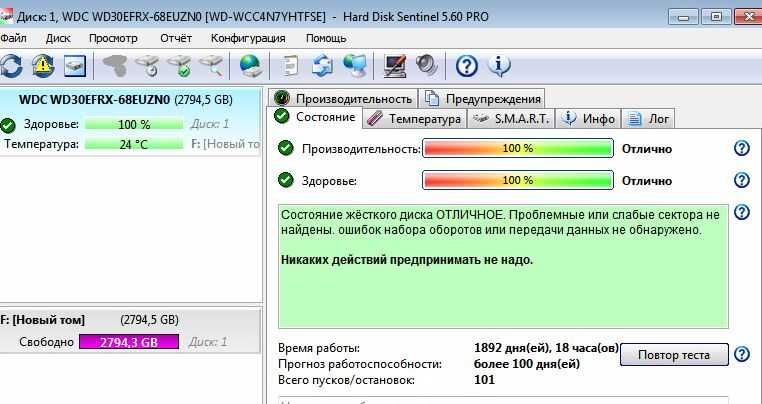Click the disk with clock toolbar icon
Screen dimensions: 762x404
[147, 66]
